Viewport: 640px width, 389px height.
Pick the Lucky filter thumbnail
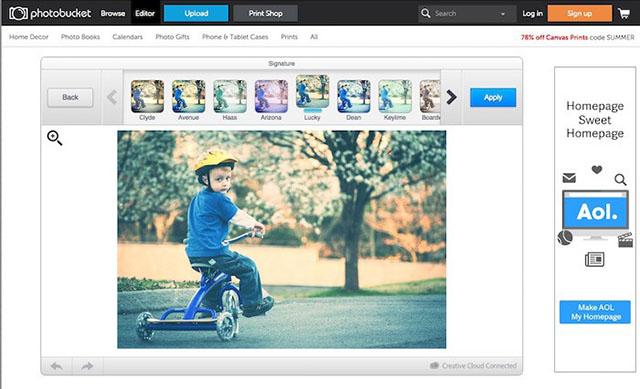coord(312,91)
